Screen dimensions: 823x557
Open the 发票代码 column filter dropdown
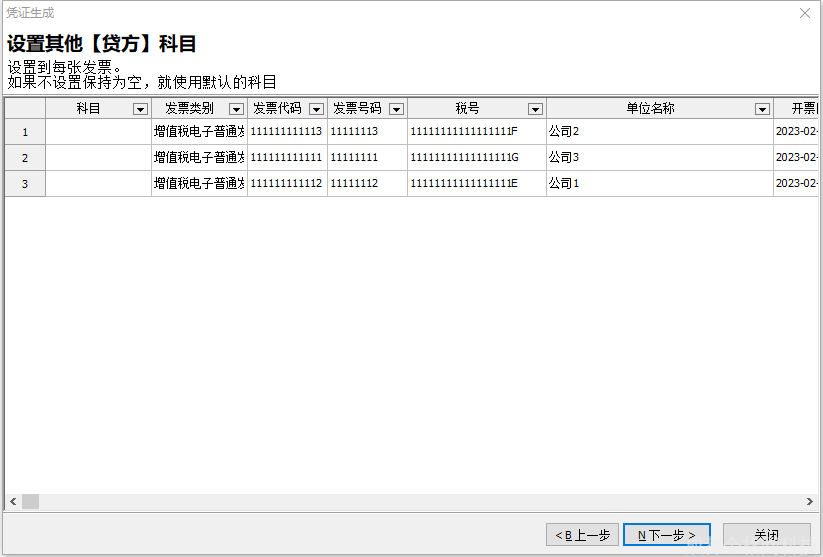pyautogui.click(x=316, y=109)
